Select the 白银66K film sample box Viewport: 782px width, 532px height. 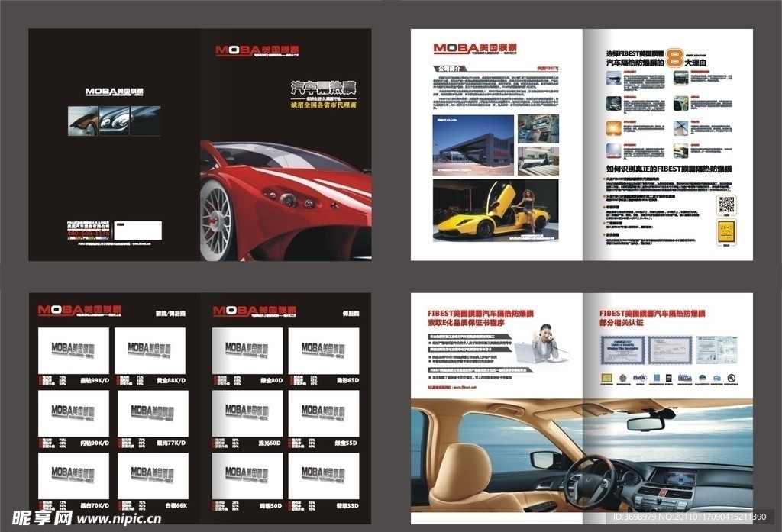click(153, 476)
